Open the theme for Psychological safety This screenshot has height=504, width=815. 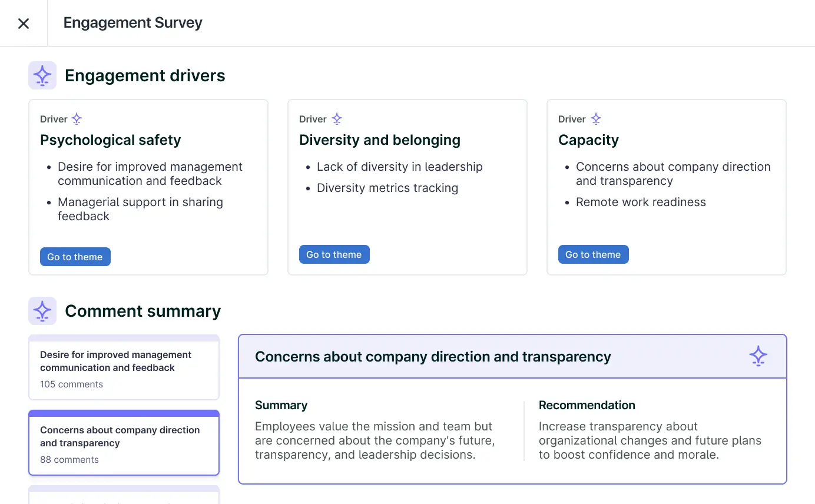tap(75, 256)
